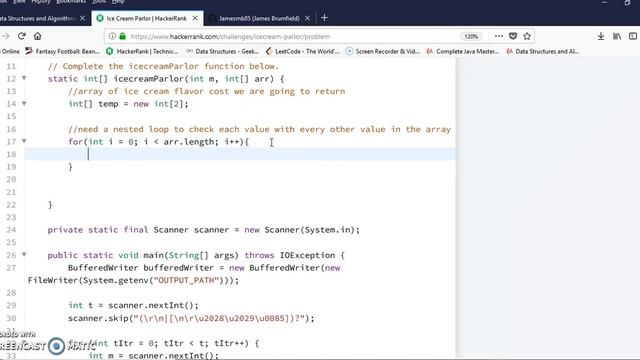Screen dimensions: 640x360
Task: Click the 'for(int i = 0; i < arr.length; i++){' line
Action: tap(158, 142)
